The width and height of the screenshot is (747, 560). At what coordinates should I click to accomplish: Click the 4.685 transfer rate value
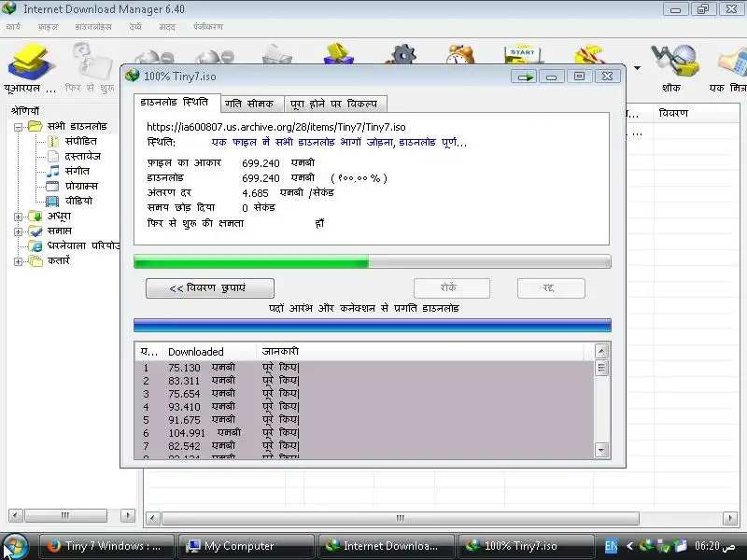[255, 193]
